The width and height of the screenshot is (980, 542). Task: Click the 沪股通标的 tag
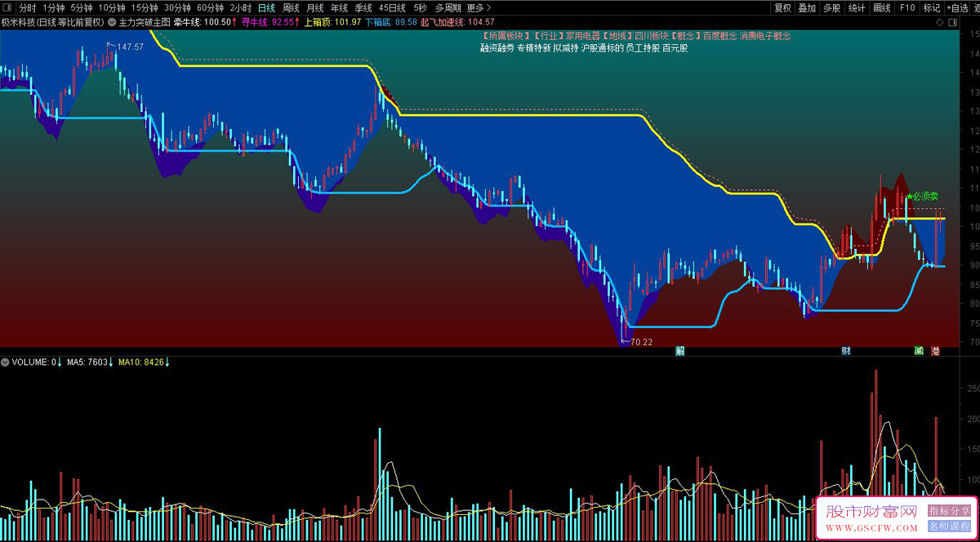point(603,48)
